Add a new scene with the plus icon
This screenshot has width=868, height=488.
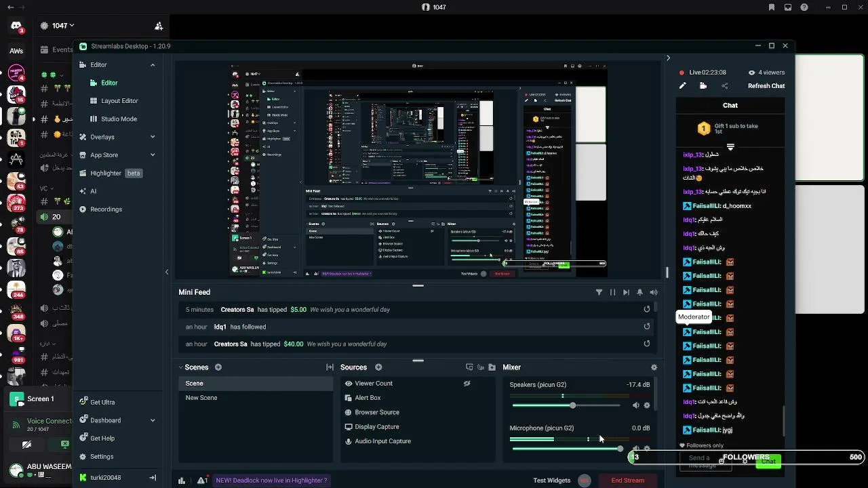(218, 367)
